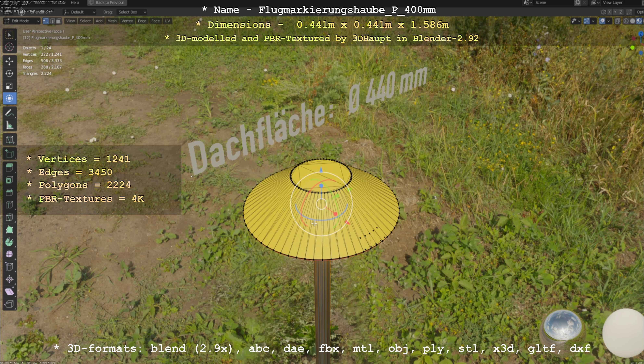
Task: Open the Edit Mode dropdown
Action: point(22,21)
